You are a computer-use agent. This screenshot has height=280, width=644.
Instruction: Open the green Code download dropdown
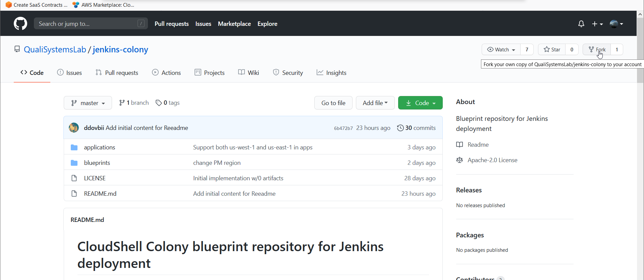[420, 103]
